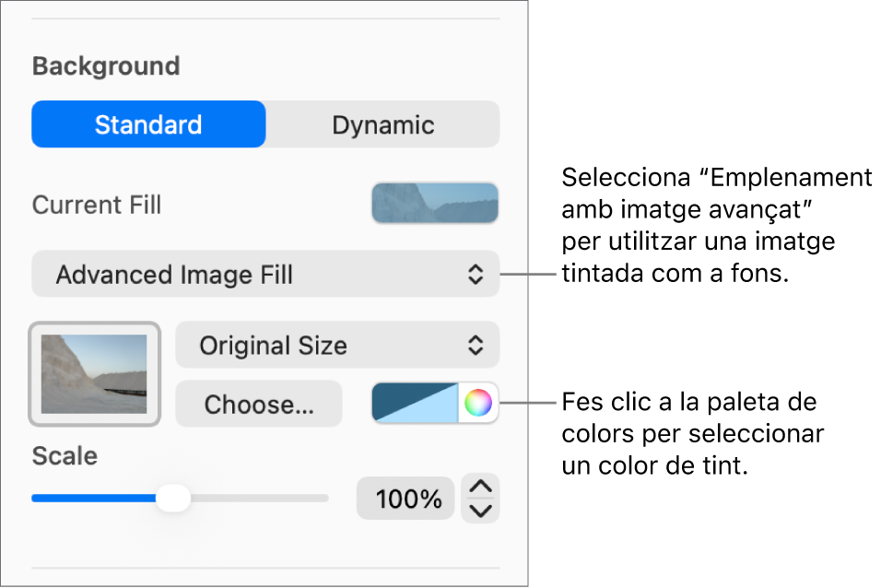Click the unfilled gray Scale slider track
This screenshot has height=588, width=881.
pos(258,499)
